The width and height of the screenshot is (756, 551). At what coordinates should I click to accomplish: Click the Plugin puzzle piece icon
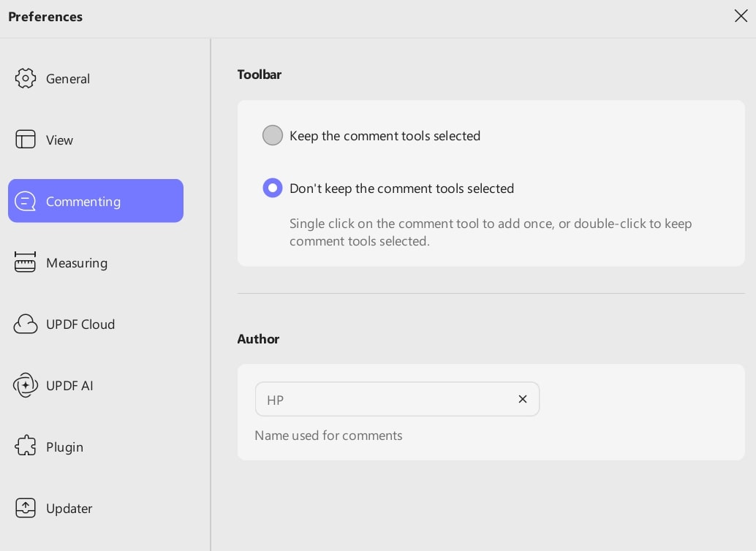coord(26,446)
